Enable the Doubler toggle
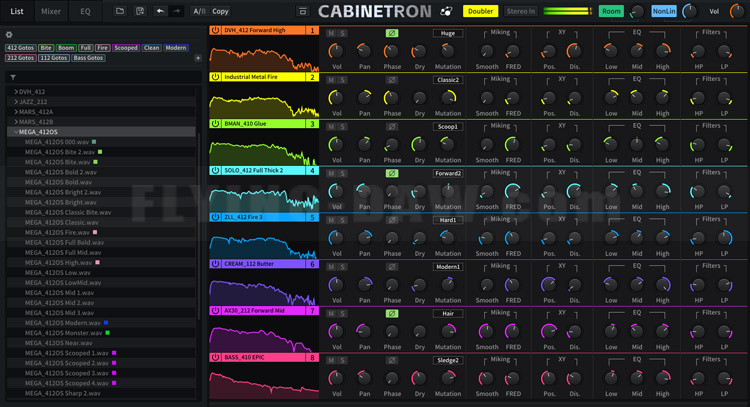 [x=480, y=11]
